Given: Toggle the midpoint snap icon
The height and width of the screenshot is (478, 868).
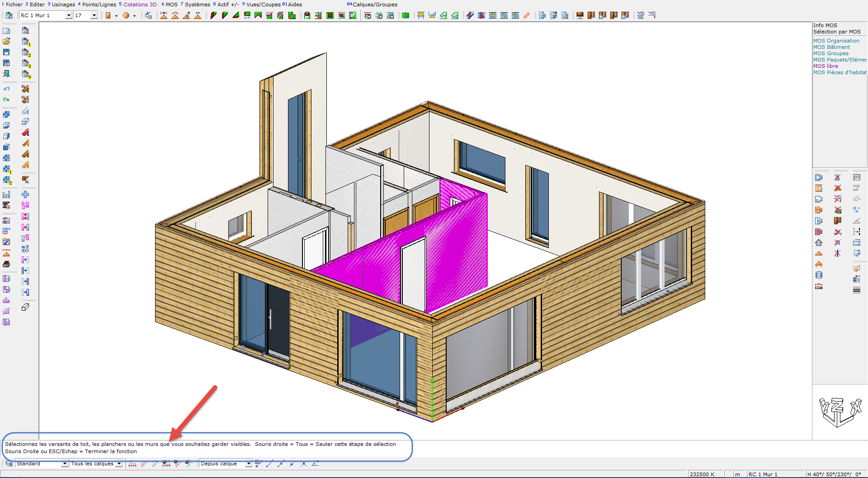Looking at the screenshot, I should [281, 464].
